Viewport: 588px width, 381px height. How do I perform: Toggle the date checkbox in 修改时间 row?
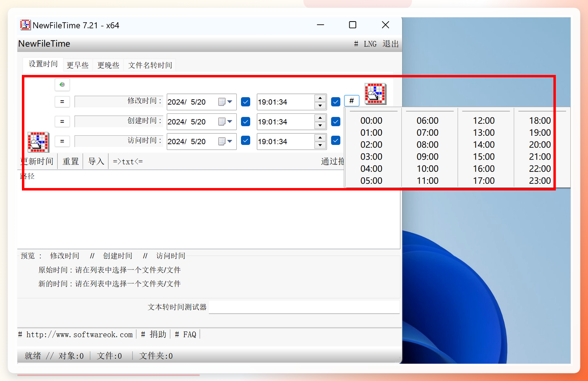[246, 102]
